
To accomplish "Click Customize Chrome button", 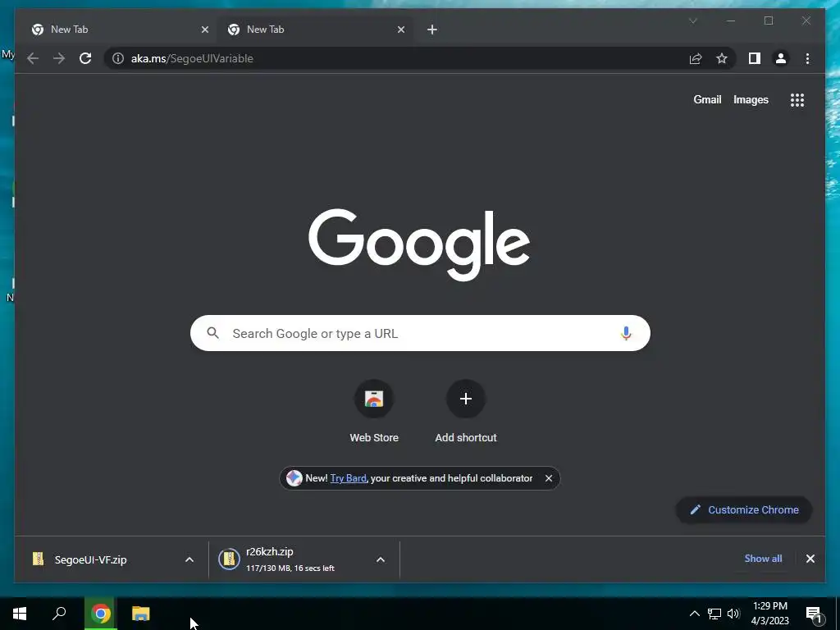I will pyautogui.click(x=744, y=510).
